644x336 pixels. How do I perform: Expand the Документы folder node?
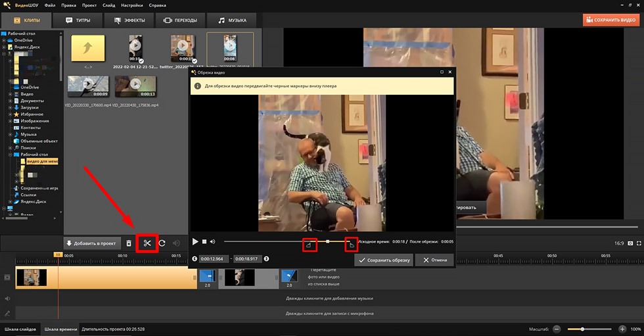tap(11, 101)
